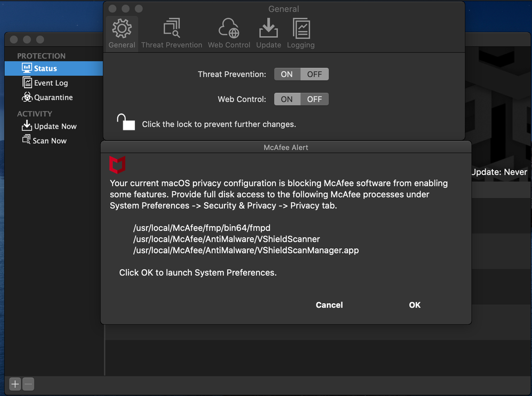Click the minus button at bottom left
Image resolution: width=532 pixels, height=396 pixels.
[x=28, y=384]
